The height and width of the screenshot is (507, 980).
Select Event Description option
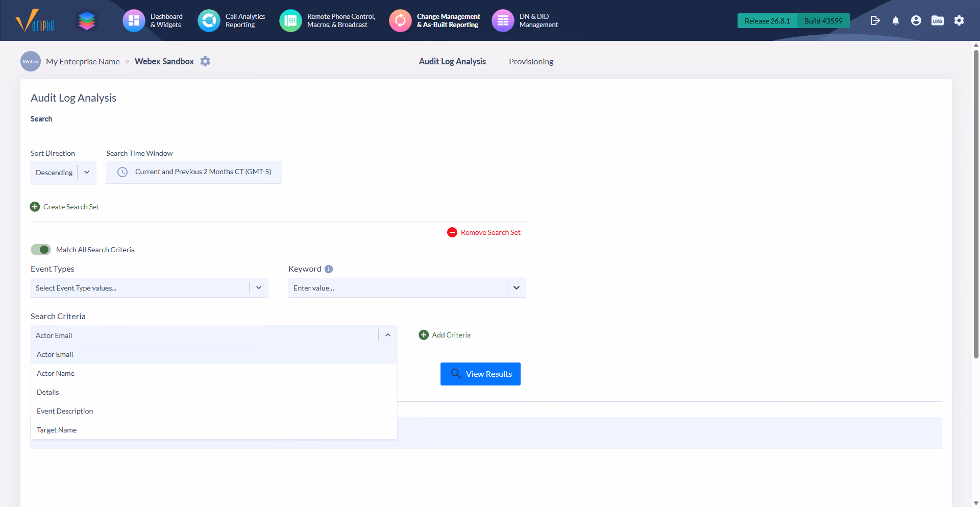[214, 411]
